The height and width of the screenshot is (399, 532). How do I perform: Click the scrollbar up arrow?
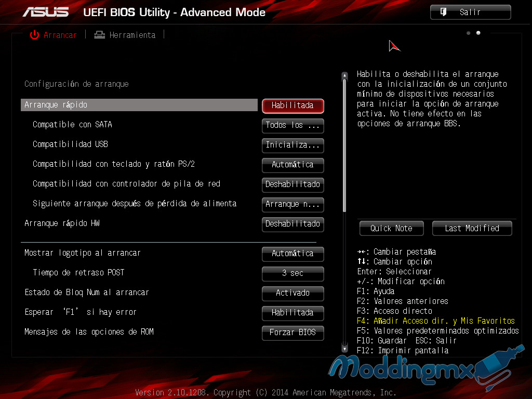pos(345,75)
